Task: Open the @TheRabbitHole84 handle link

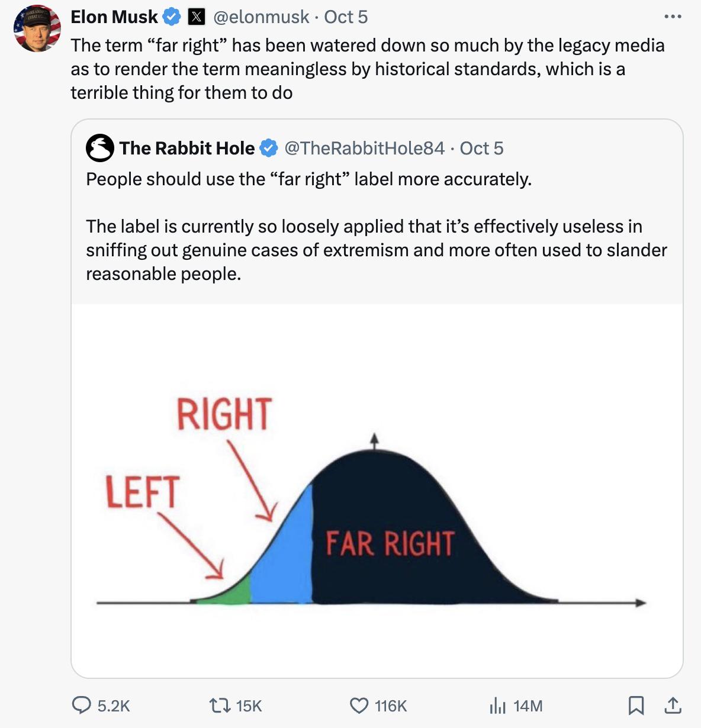Action: 364,148
